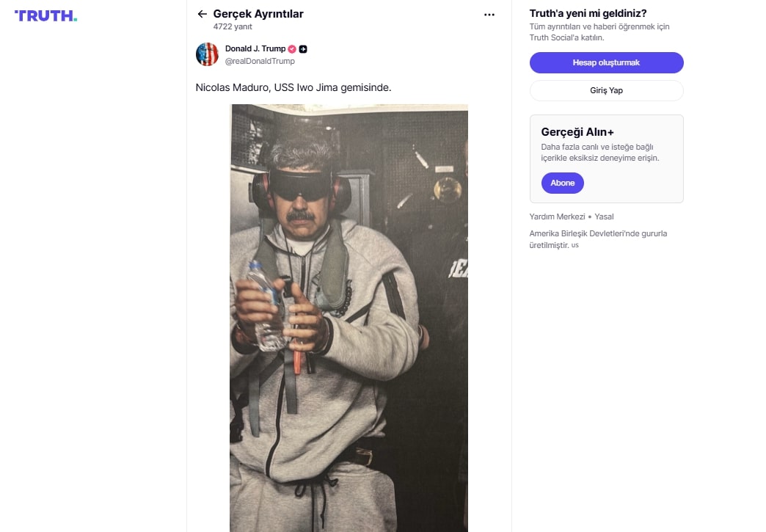The height and width of the screenshot is (532, 766).
Task: Click the Gerçeği Alın+ card heading
Action: pos(577,132)
